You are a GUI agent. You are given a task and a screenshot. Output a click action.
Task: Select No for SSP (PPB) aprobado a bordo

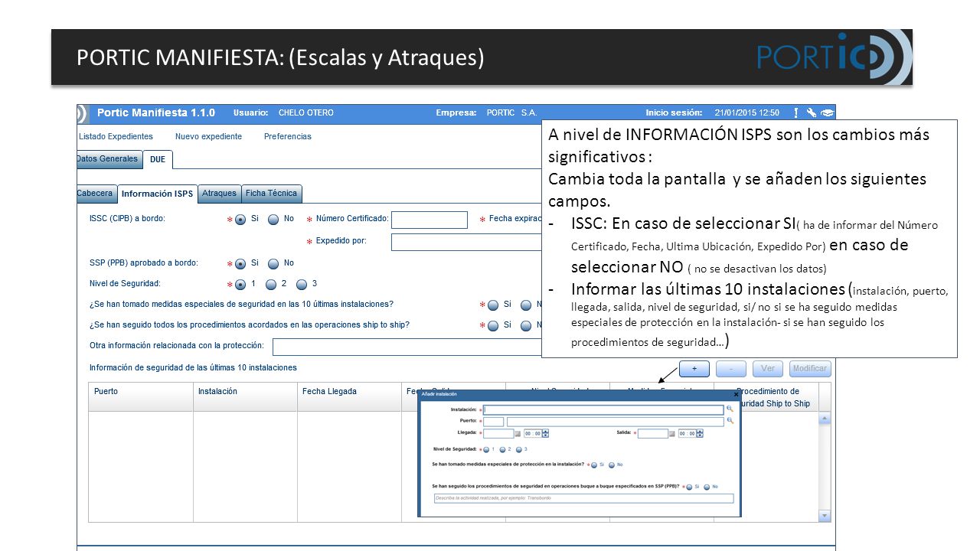point(273,264)
